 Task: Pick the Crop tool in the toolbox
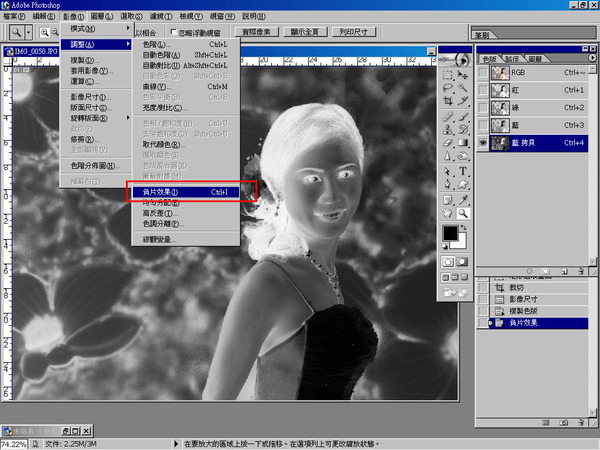(x=448, y=101)
